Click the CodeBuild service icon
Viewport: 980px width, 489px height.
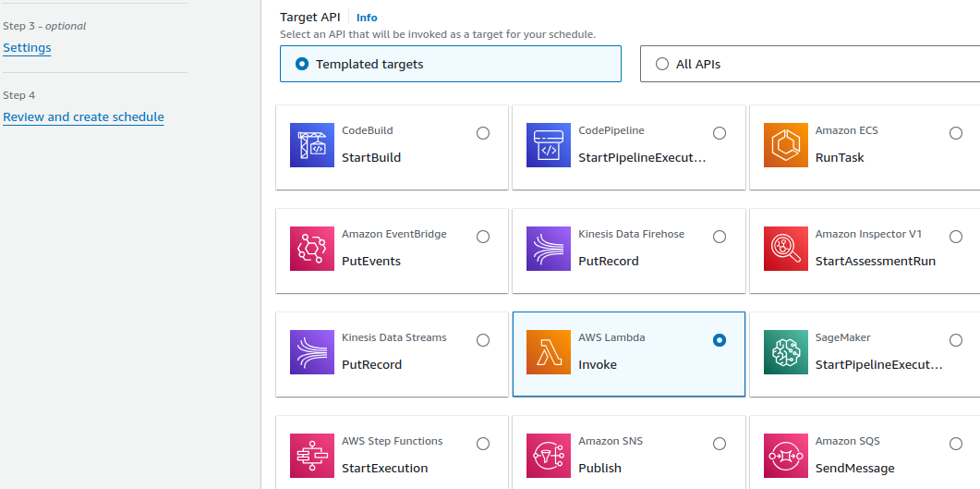coord(312,145)
